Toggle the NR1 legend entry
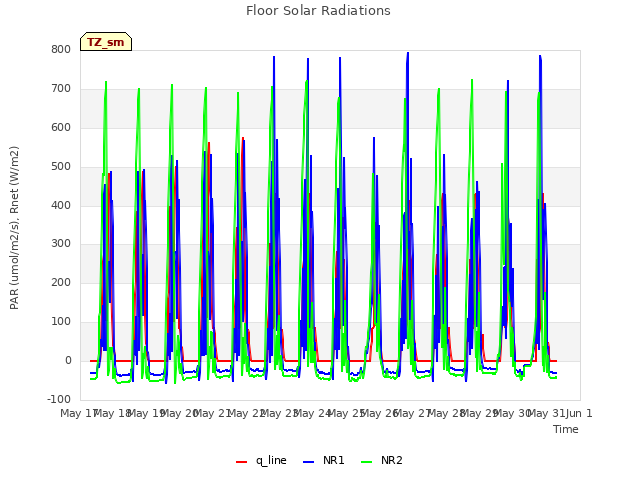Screen dimensions: 640x480 (x=324, y=460)
